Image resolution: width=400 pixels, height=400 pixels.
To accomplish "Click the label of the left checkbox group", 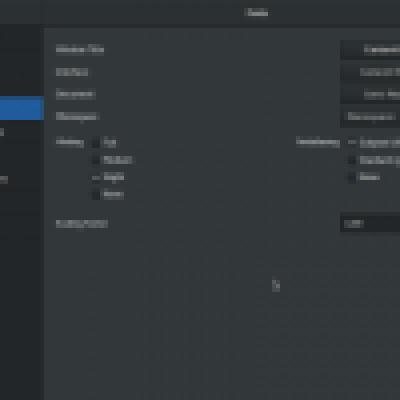I will [x=70, y=142].
